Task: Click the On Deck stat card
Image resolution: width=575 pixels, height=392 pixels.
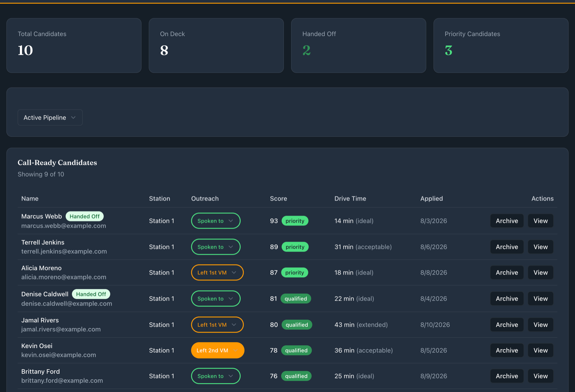Action: [x=216, y=46]
